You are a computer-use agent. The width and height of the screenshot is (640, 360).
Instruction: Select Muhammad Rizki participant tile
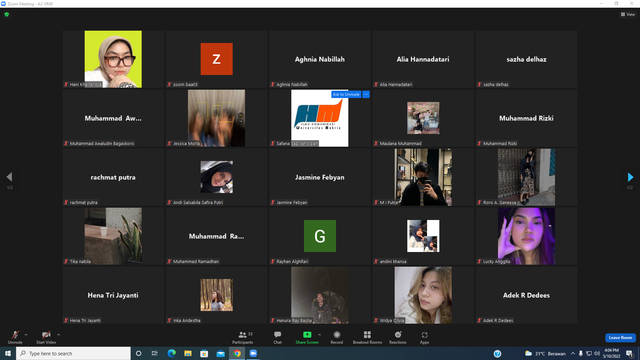coord(526,118)
